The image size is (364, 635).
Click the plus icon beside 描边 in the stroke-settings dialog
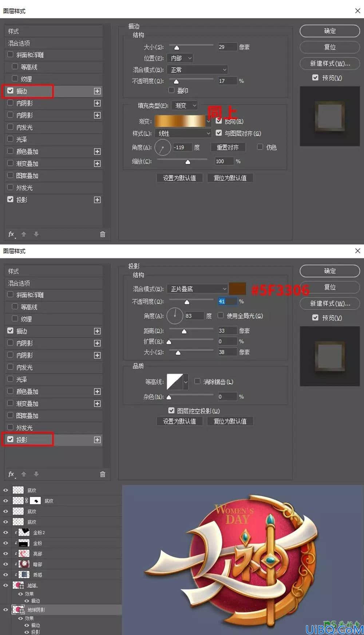[x=97, y=91]
